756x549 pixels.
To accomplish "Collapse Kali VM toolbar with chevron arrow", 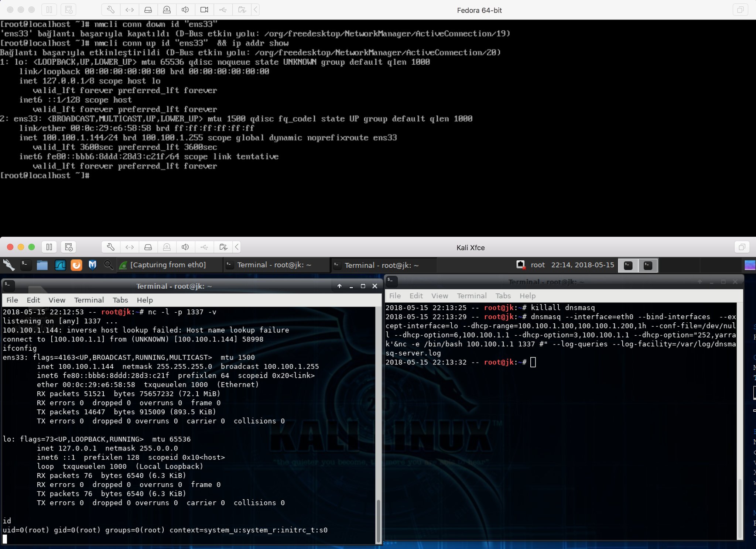I will 237,247.
